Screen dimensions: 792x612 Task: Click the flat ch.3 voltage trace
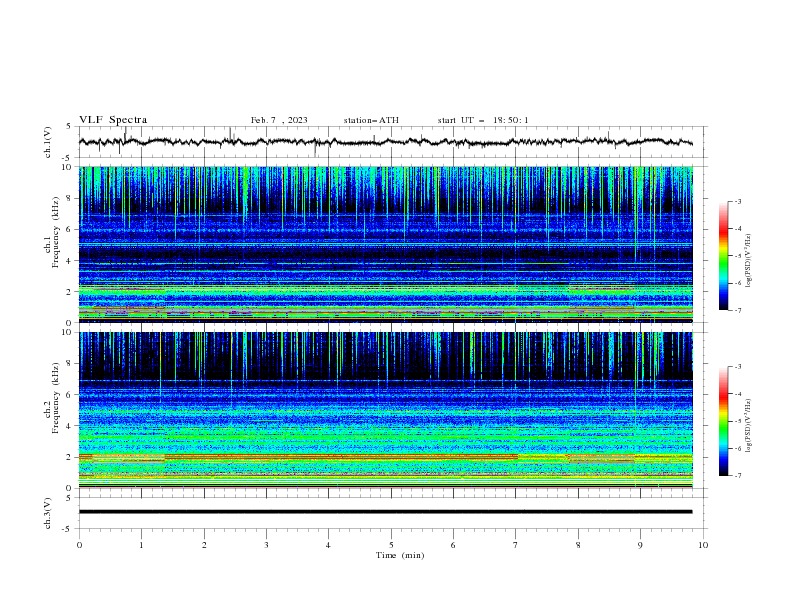tap(385, 512)
